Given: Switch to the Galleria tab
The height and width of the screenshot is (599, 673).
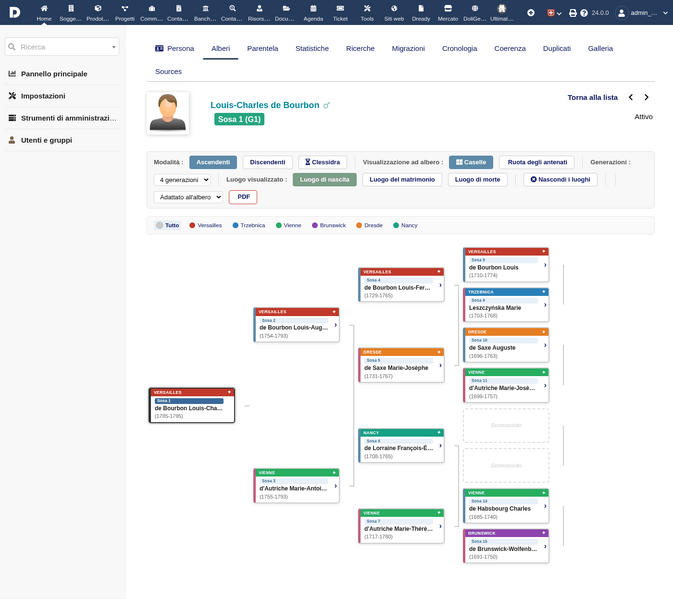Looking at the screenshot, I should (x=600, y=48).
